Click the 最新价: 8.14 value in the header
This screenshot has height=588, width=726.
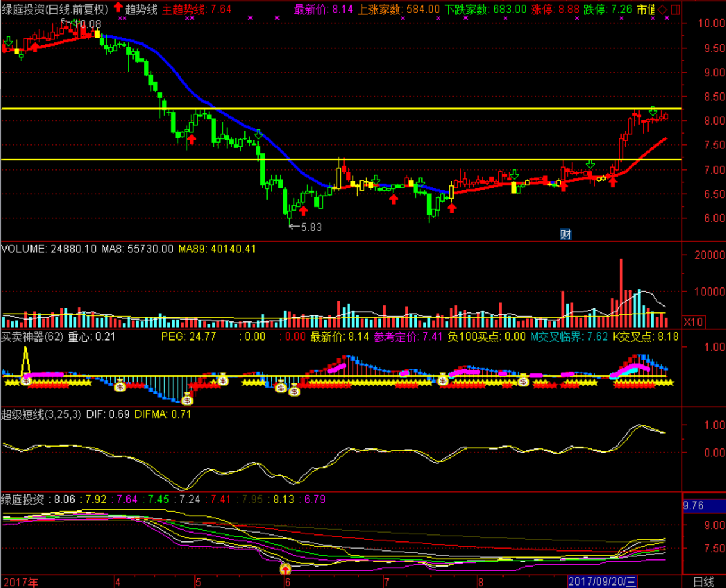(324, 9)
